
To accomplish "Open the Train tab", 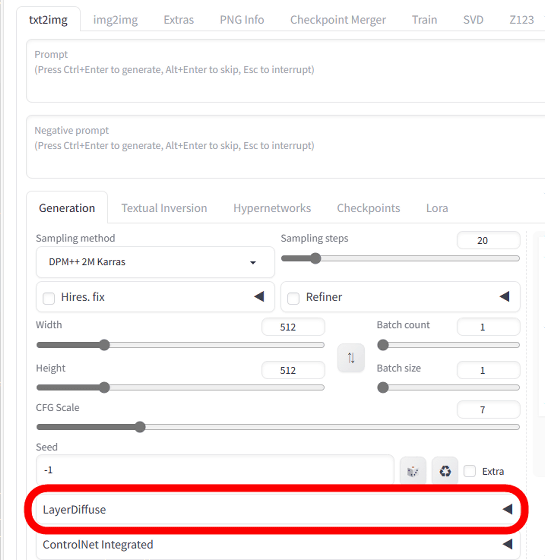I will [x=424, y=20].
